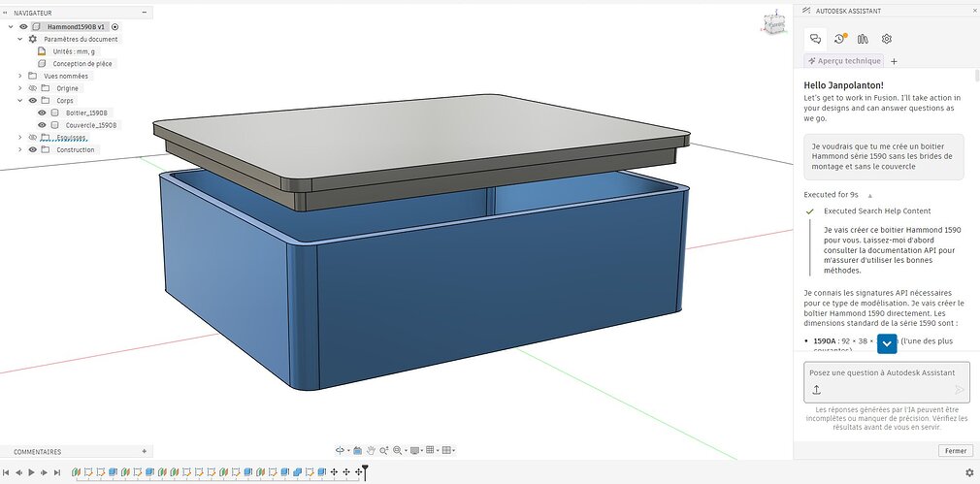Viewport: 980px width, 484px height.
Task: Select the Couvercle_1590B tree item
Action: pos(90,125)
